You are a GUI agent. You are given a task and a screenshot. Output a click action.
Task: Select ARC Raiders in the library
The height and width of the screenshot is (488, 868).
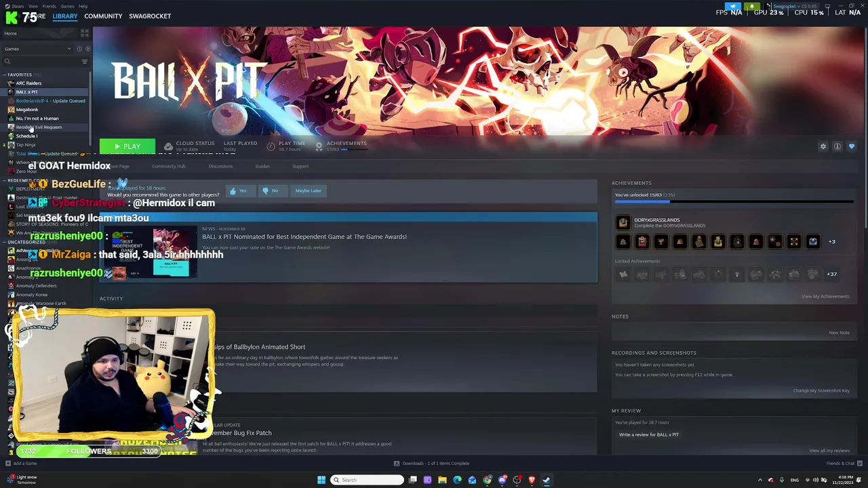[x=28, y=83]
